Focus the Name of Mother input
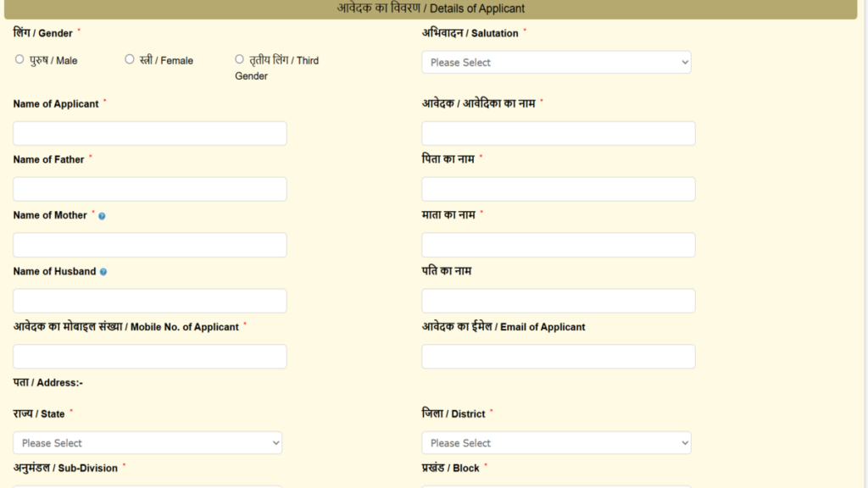The height and width of the screenshot is (488, 868). 150,245
